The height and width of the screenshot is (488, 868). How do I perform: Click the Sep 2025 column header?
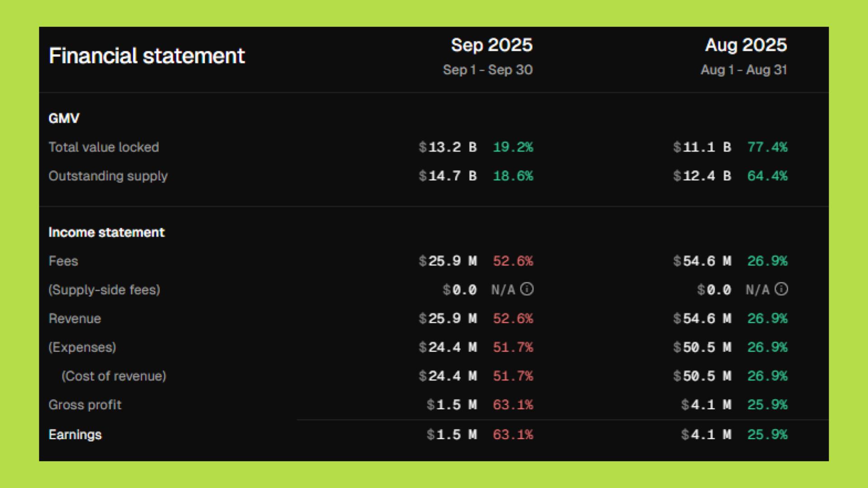click(x=491, y=45)
